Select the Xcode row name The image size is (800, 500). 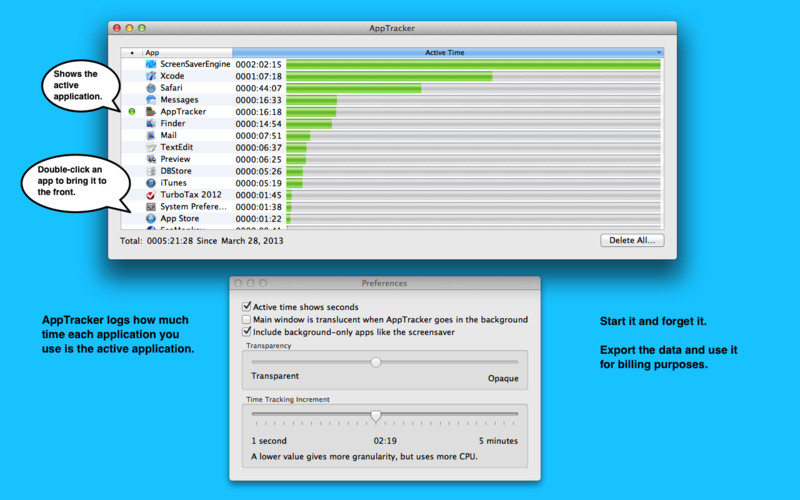pos(172,76)
